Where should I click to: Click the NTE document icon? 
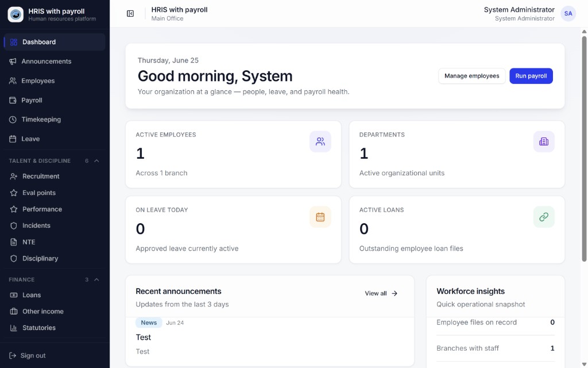tap(14, 242)
